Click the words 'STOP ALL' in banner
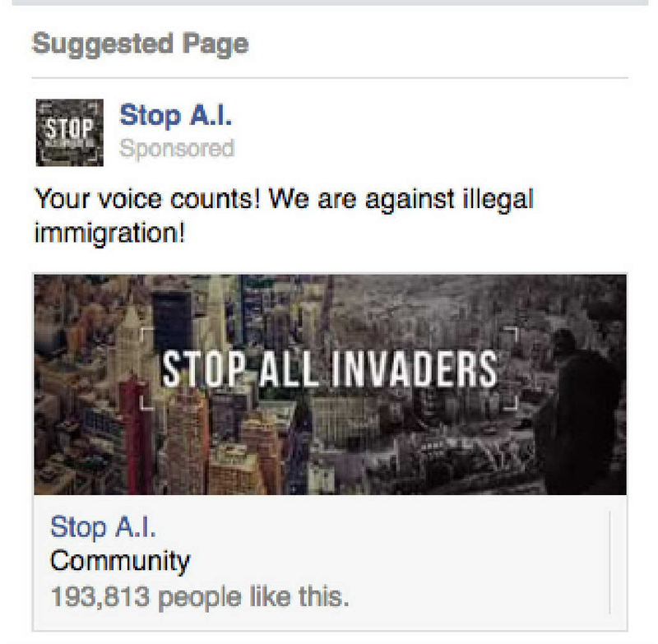This screenshot has height=644, width=658. [241, 369]
